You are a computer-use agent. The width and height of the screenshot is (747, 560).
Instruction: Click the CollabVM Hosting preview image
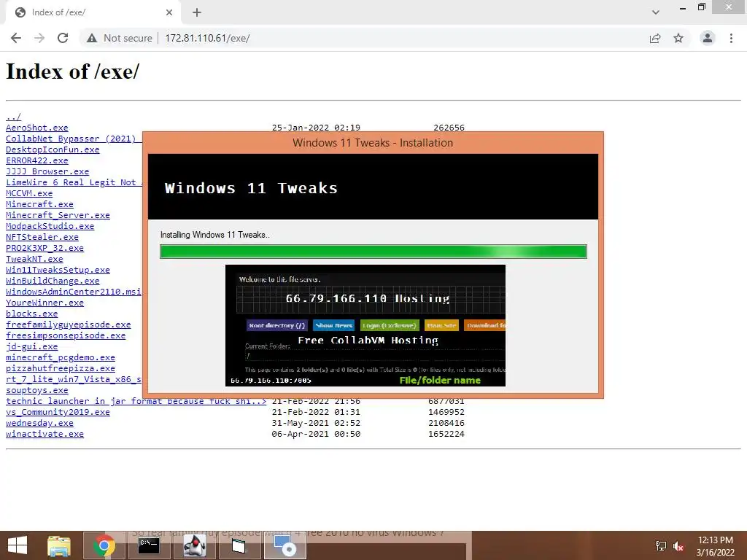click(365, 326)
